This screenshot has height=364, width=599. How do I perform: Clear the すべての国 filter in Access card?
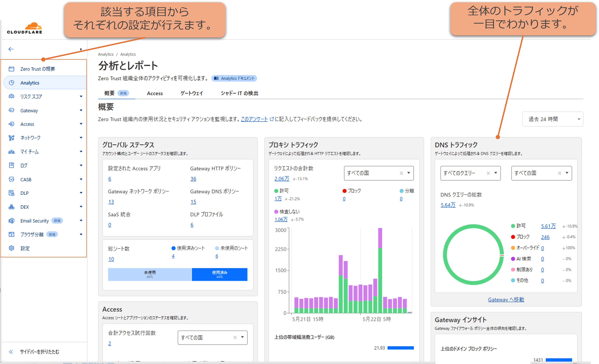[235, 338]
